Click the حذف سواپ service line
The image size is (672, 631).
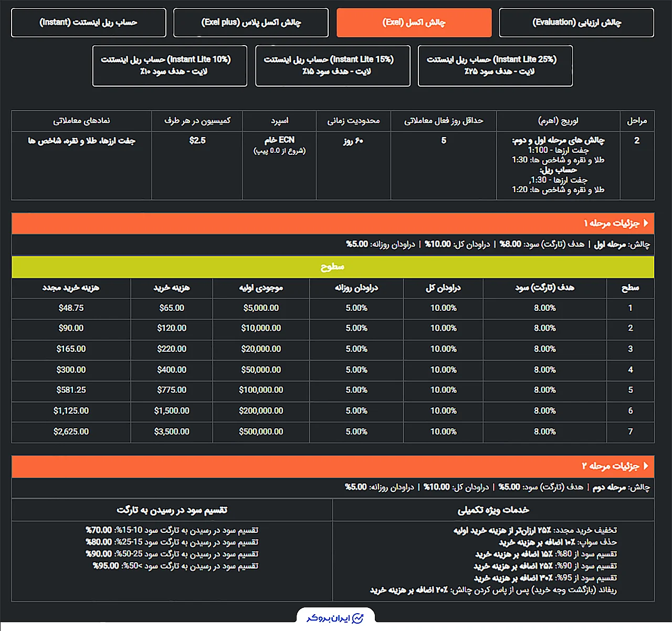pyautogui.click(x=558, y=542)
